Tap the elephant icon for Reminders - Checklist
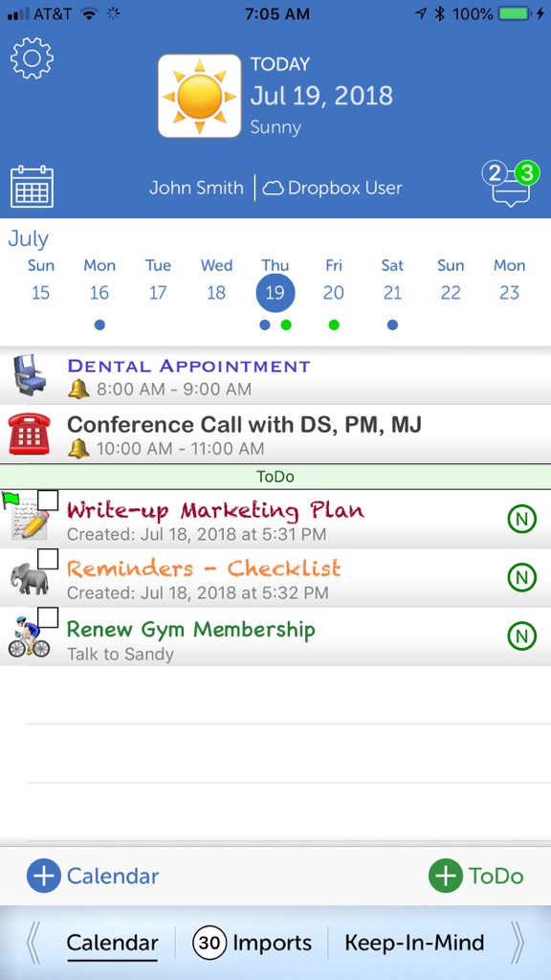 [x=29, y=579]
